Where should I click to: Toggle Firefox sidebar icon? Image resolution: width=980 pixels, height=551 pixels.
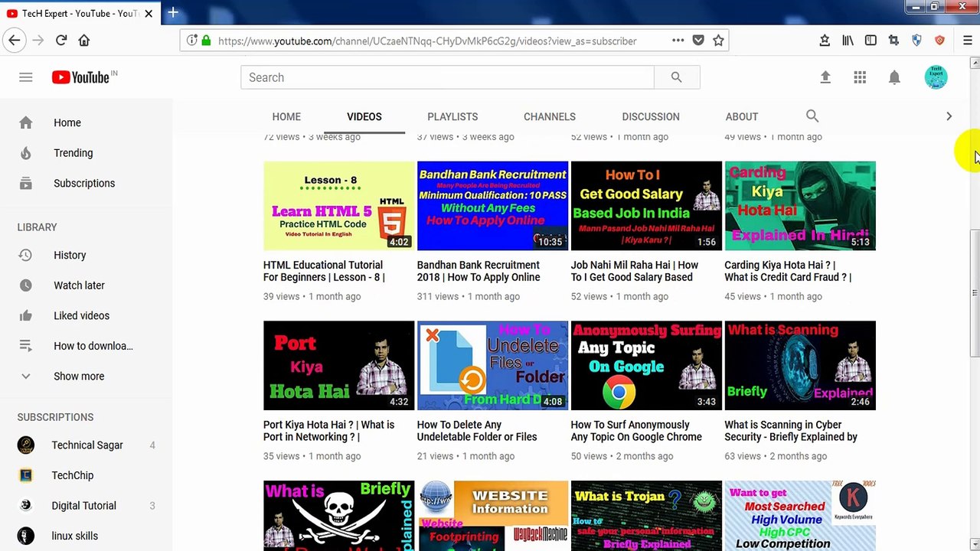pyautogui.click(x=871, y=41)
